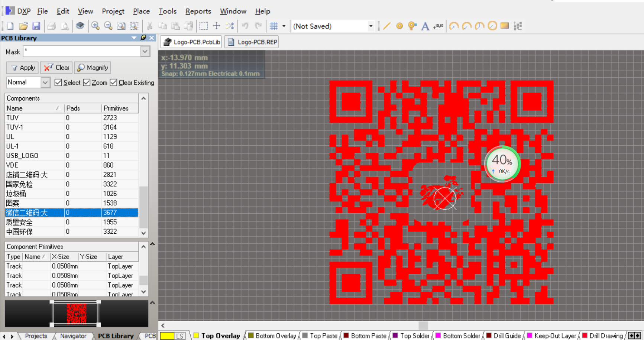The width and height of the screenshot is (644, 340).
Task: Select the Top Overlay layer tab
Action: (217, 336)
